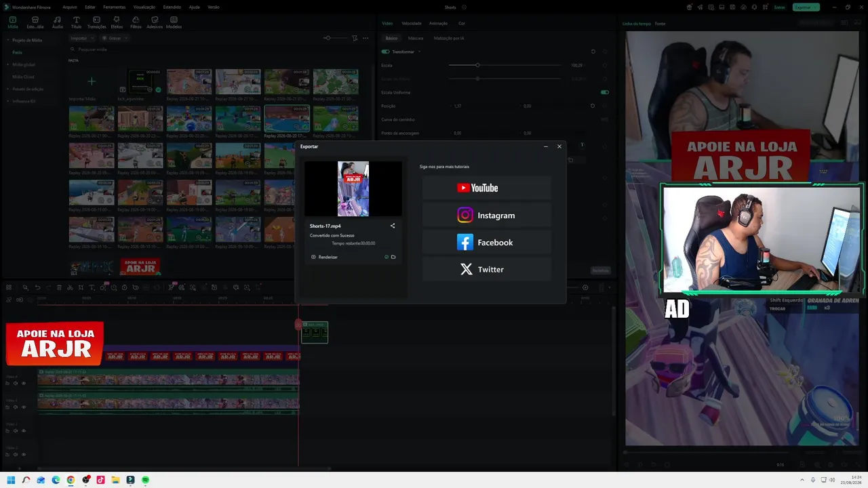The image size is (868, 488).
Task: Open the Filtros tab icon
Action: (136, 22)
